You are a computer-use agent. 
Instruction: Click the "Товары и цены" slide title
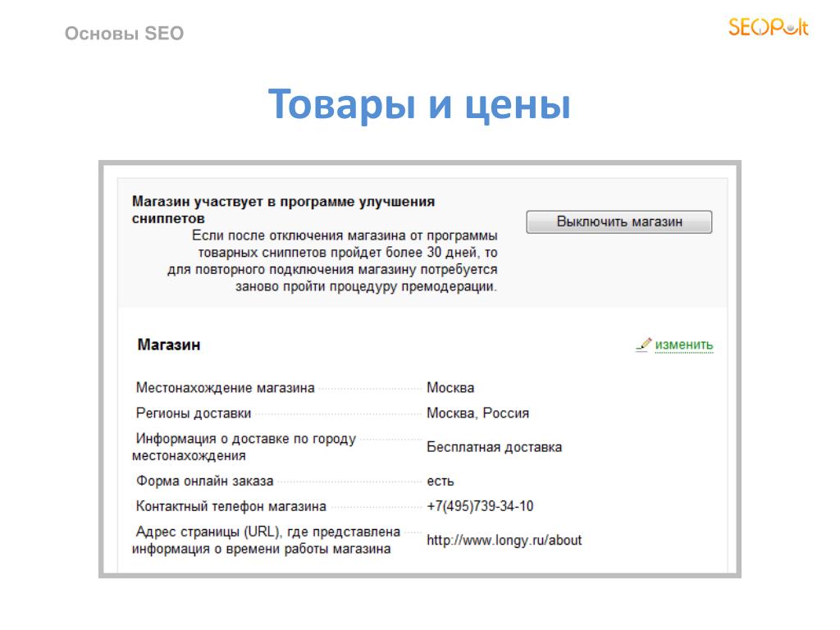[419, 104]
